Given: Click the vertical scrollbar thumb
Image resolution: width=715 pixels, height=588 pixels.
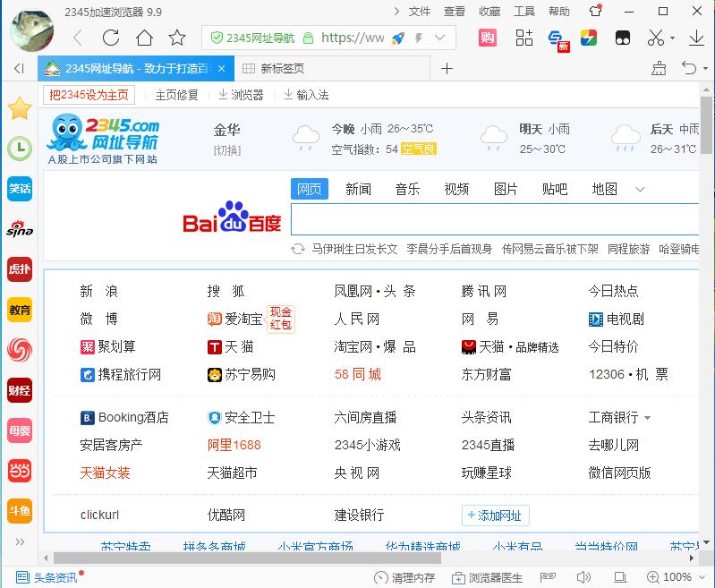Looking at the screenshot, I should tap(706, 125).
